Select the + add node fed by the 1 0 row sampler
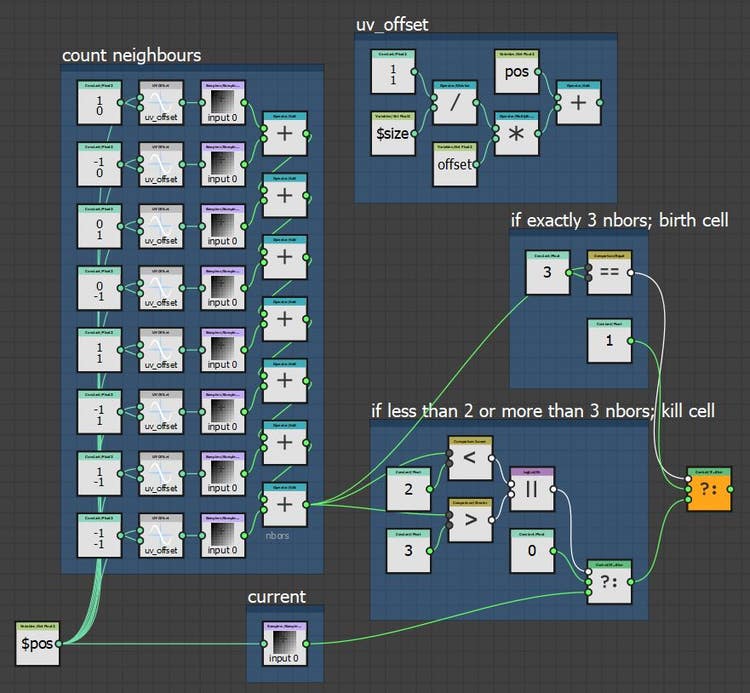The image size is (750, 693). (x=285, y=133)
